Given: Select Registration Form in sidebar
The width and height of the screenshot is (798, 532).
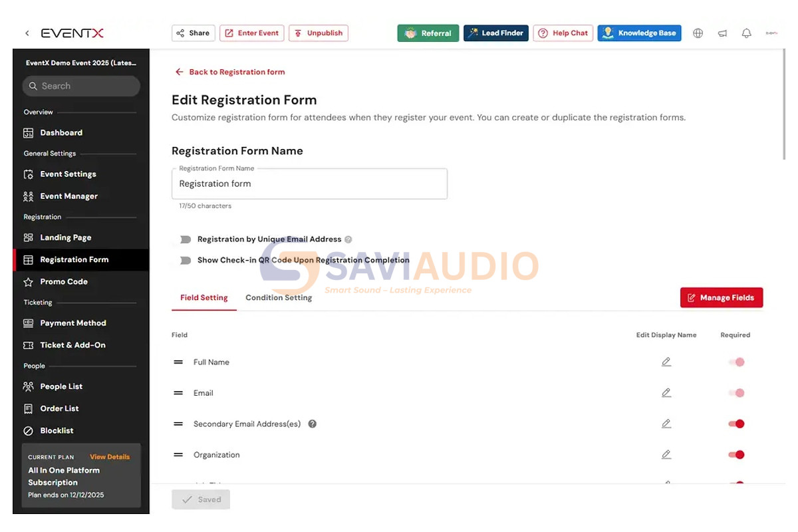Looking at the screenshot, I should [81, 260].
